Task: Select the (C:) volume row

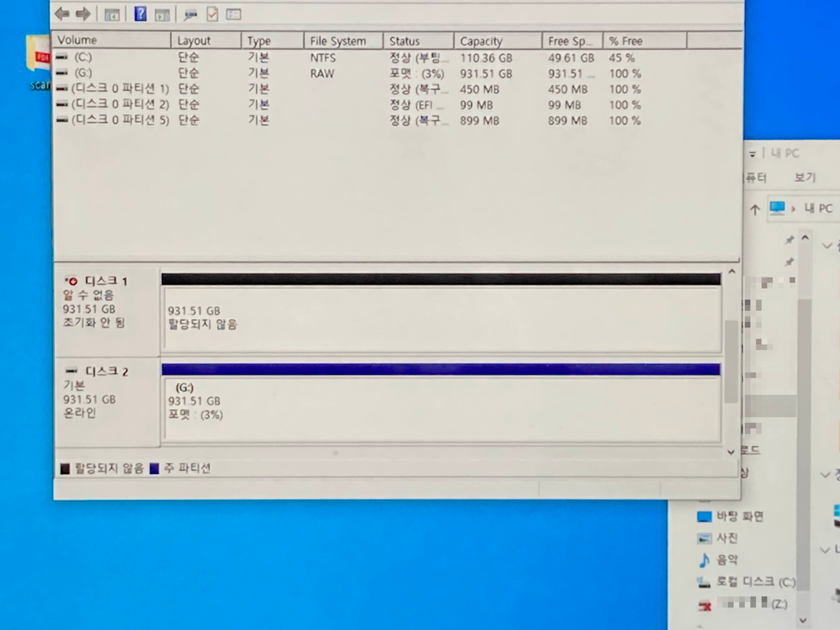Action: pos(83,57)
